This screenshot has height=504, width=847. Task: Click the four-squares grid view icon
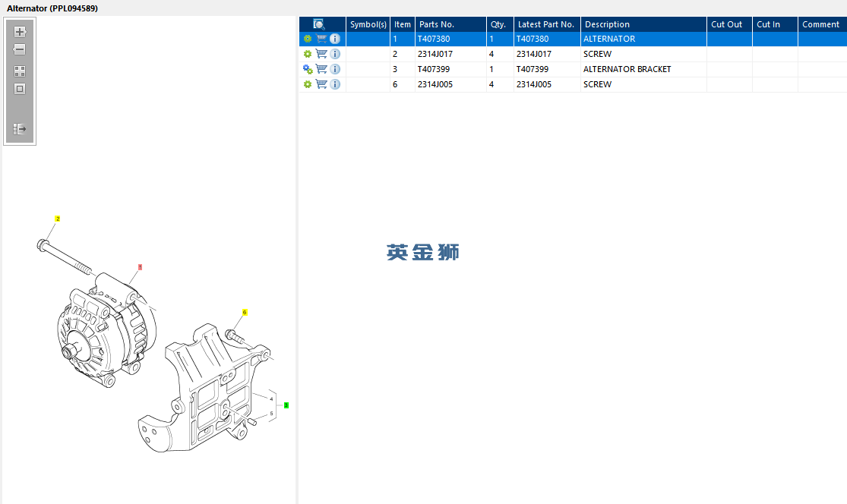point(20,71)
